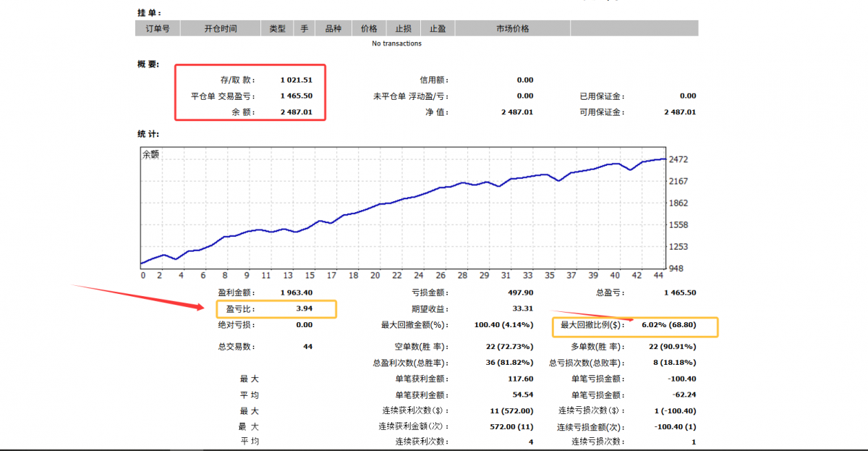Select the 期望收益 value 33.31

pos(522,309)
